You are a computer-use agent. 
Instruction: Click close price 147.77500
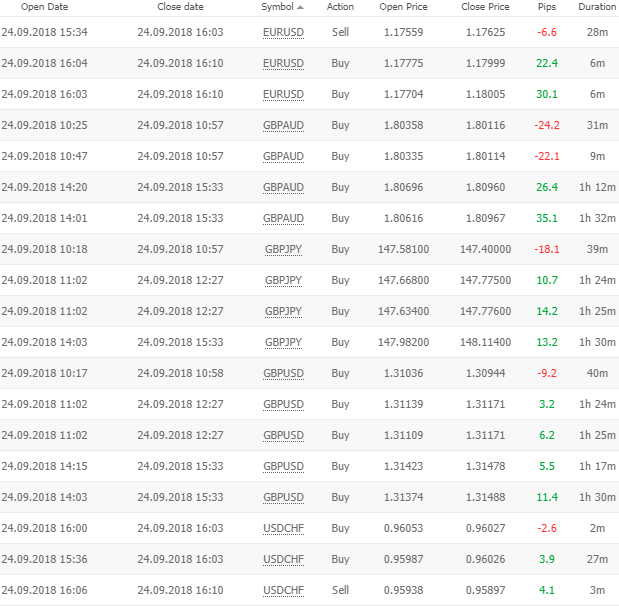(485, 280)
